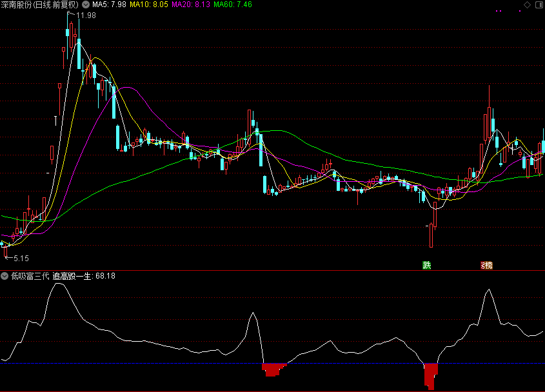Click the diamond icon at top right
This screenshot has height=392, width=545.
pyautogui.click(x=526, y=5)
